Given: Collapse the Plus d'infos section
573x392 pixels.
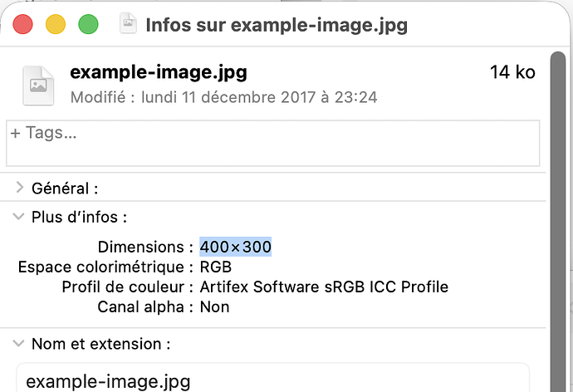Looking at the screenshot, I should [18, 216].
